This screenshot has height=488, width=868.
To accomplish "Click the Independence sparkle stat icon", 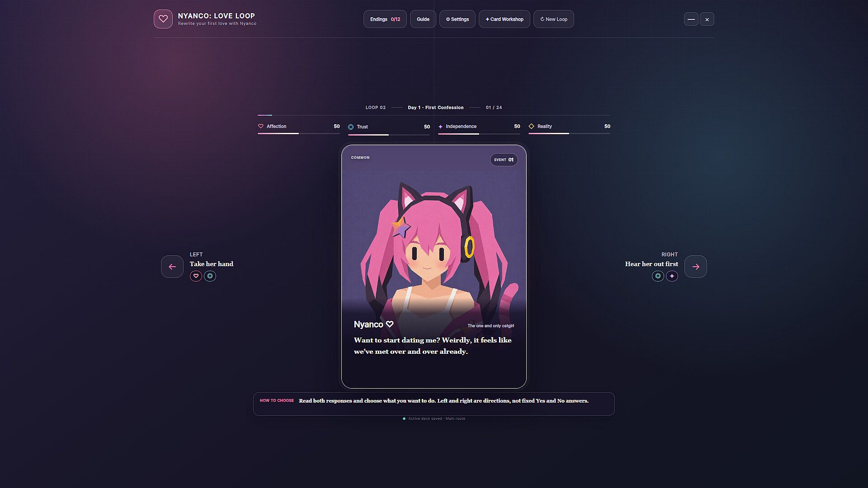I will coord(440,127).
